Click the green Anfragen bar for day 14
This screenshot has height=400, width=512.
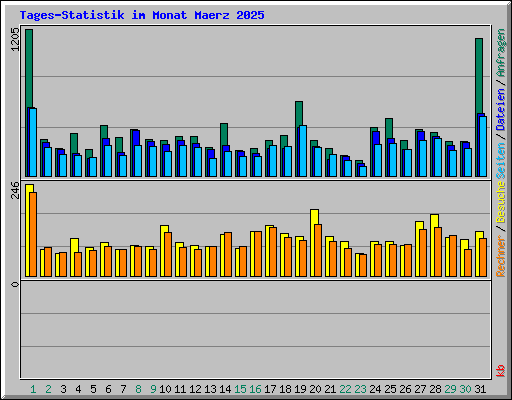pyautogui.click(x=224, y=135)
